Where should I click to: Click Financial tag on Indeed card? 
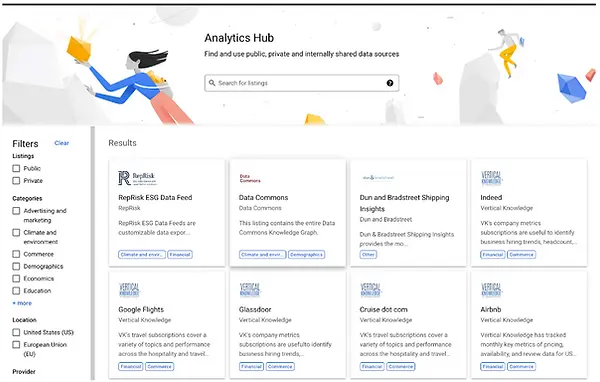pyautogui.click(x=492, y=255)
